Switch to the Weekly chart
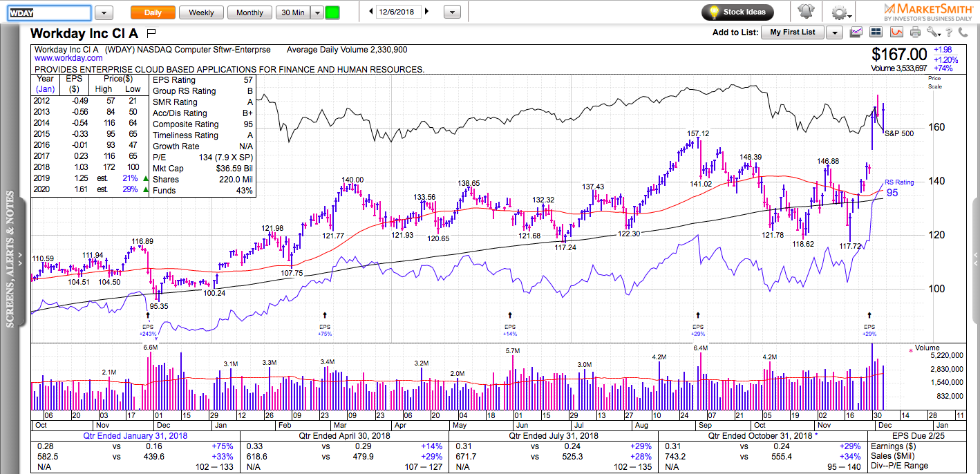This screenshot has height=474, width=980. 201,12
